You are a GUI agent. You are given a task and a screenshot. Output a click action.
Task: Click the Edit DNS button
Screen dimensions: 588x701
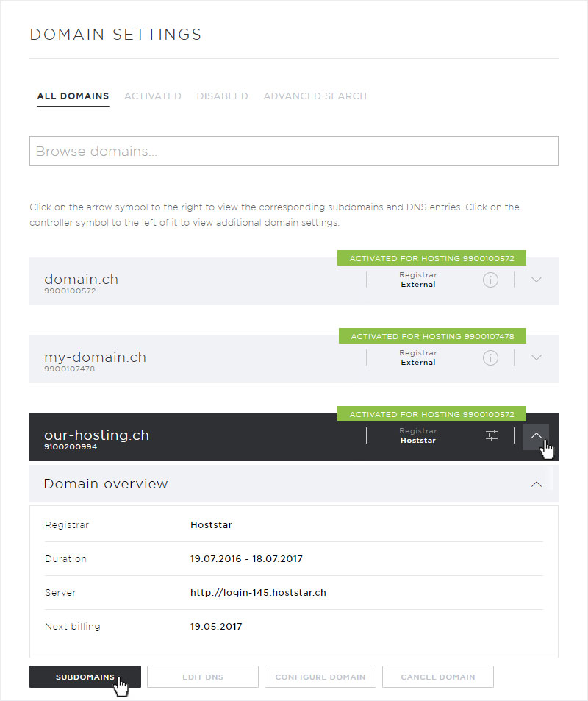tap(203, 677)
